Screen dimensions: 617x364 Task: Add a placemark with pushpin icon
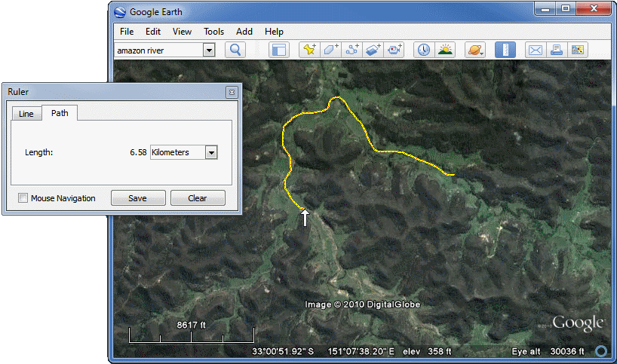309,50
